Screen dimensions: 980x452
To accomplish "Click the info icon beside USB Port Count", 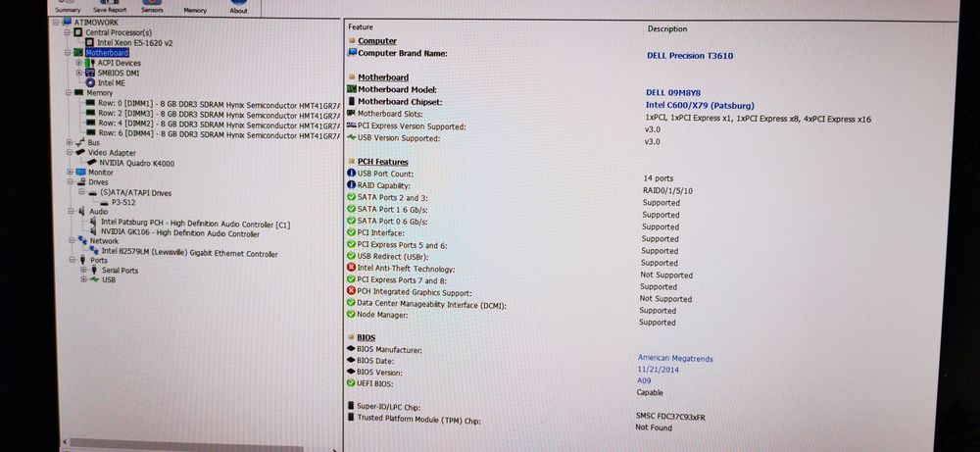I will [x=351, y=174].
